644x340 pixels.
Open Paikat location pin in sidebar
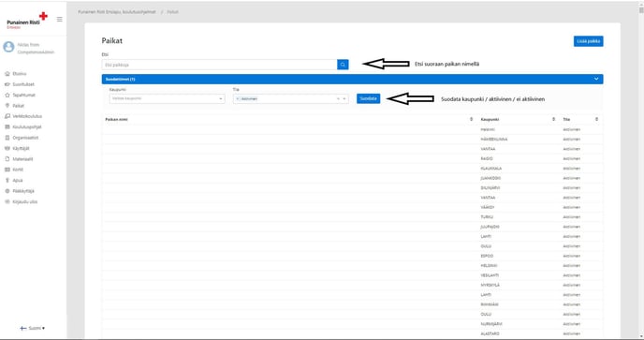pos(7,106)
